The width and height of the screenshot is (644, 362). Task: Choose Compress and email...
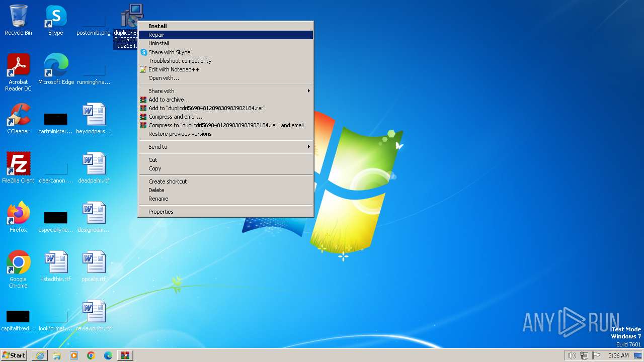226,117
